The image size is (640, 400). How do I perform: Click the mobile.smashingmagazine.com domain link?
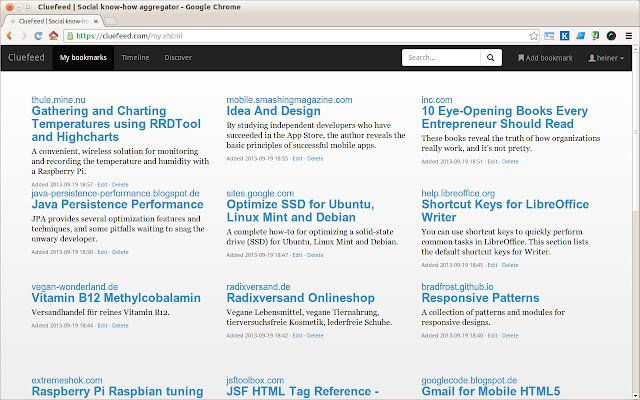tap(289, 100)
